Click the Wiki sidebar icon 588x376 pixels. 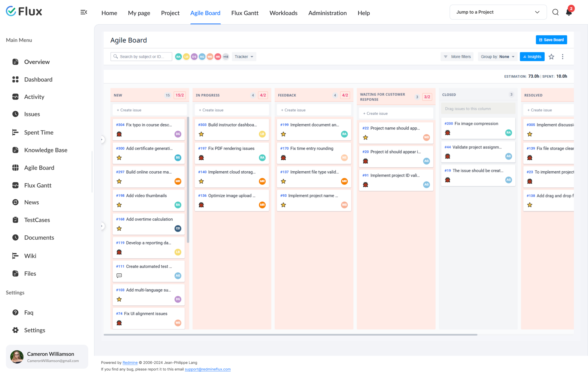coord(15,256)
